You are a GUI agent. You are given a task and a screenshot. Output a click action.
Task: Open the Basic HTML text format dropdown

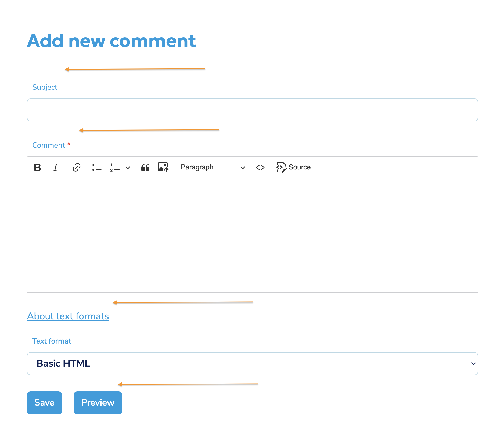(x=252, y=363)
